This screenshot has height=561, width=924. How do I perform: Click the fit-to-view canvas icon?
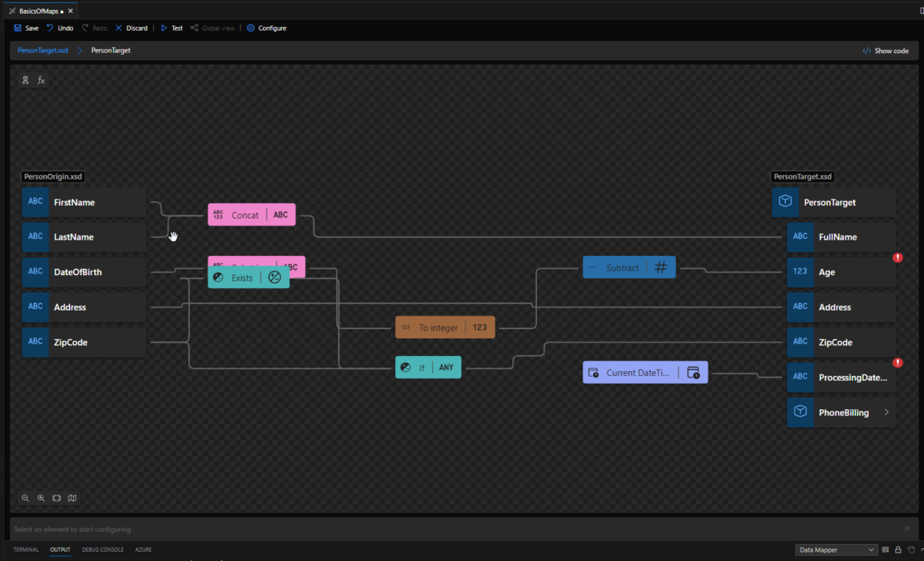(x=57, y=499)
